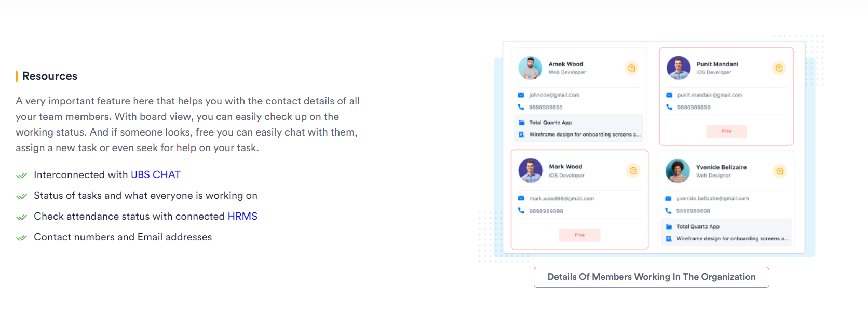The height and width of the screenshot is (336, 868).
Task: Select Amek Wood's profile avatar
Action: (531, 68)
